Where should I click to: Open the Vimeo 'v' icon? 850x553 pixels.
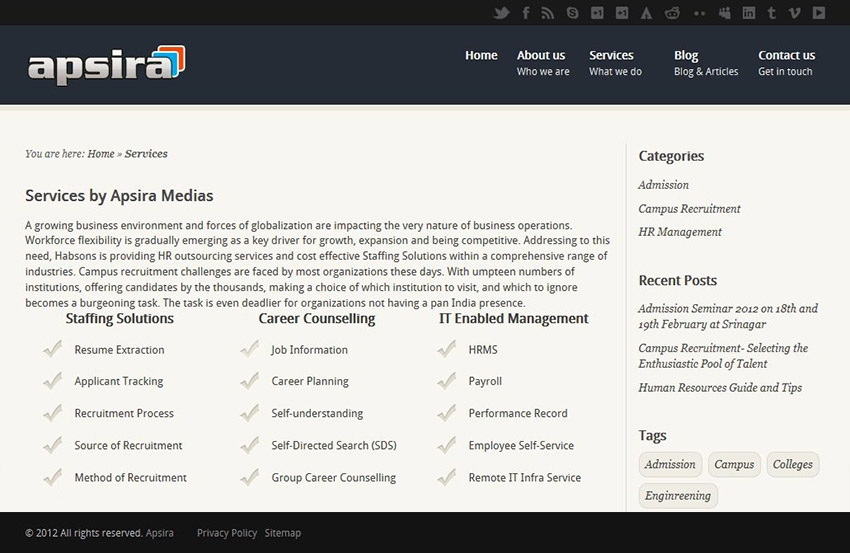click(795, 12)
